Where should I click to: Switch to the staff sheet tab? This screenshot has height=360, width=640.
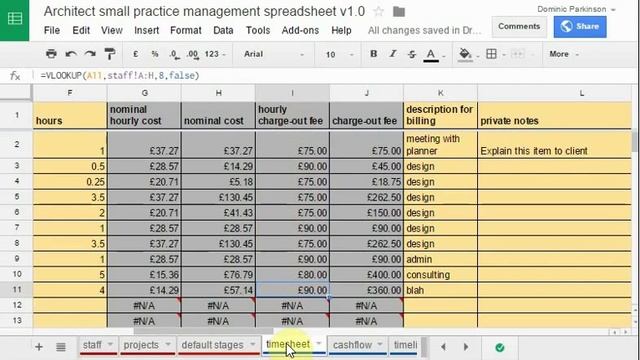[x=92, y=345]
